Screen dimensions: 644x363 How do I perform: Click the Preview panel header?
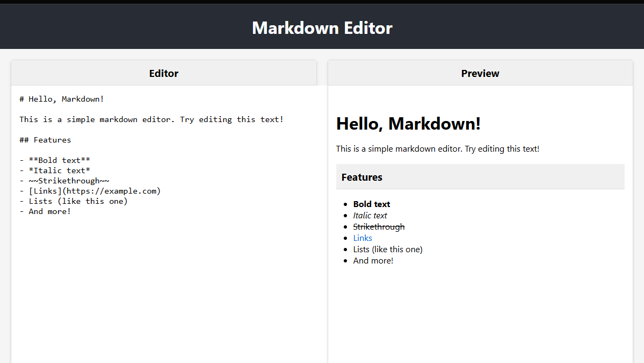(x=480, y=73)
